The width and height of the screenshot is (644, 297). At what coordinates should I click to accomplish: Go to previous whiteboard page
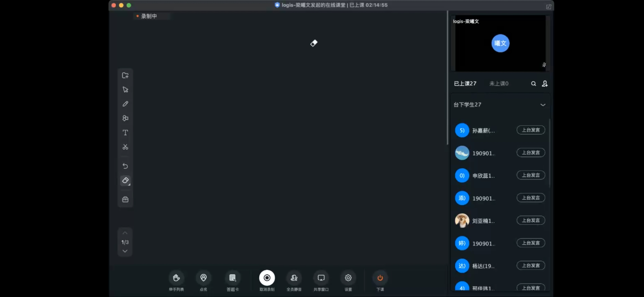point(125,233)
